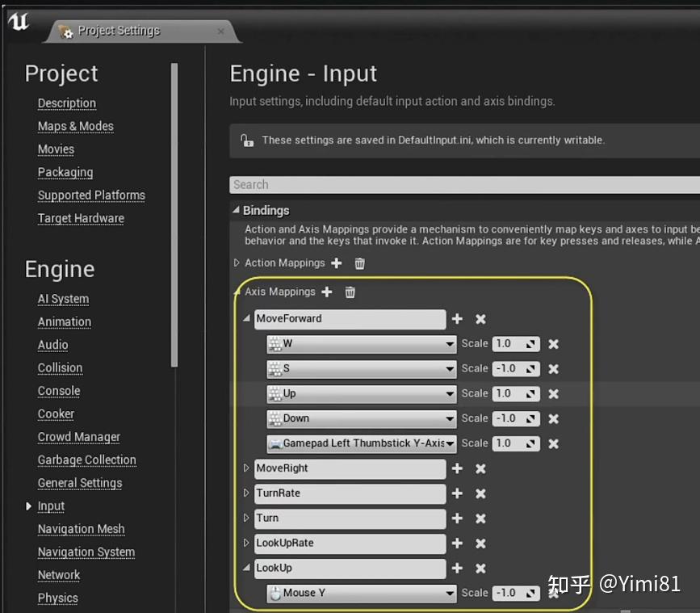Collapse the Bindings section

pos(236,210)
